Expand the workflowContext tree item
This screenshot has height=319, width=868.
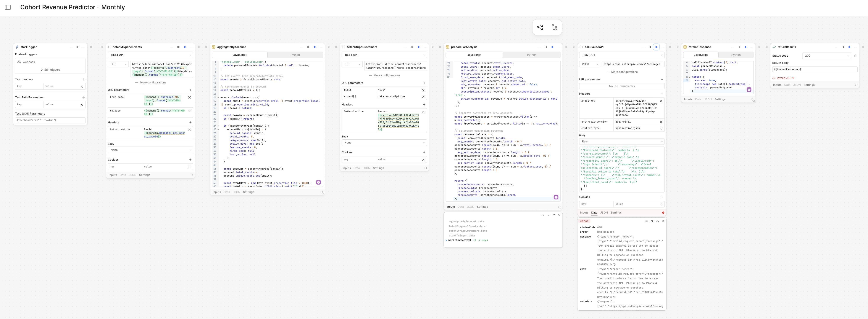pyautogui.click(x=447, y=240)
